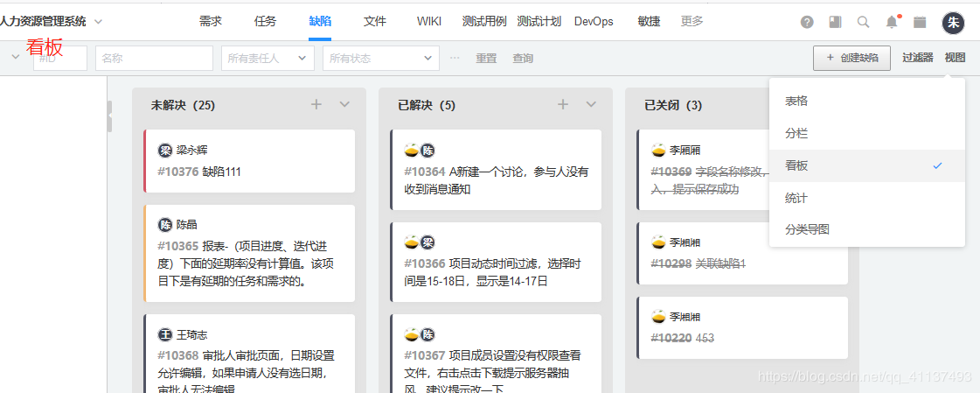The image size is (980, 393).
Task: Choose 分类导图 view from menu
Action: (867, 229)
